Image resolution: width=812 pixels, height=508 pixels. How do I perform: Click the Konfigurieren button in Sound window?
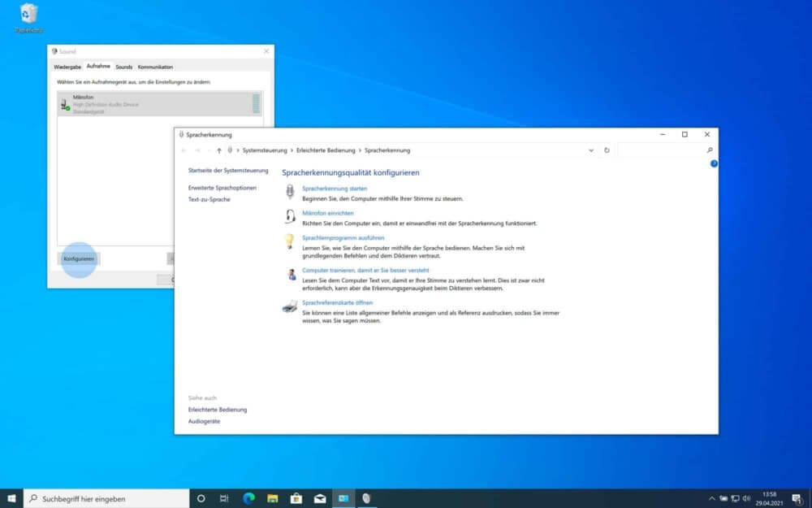click(x=79, y=258)
